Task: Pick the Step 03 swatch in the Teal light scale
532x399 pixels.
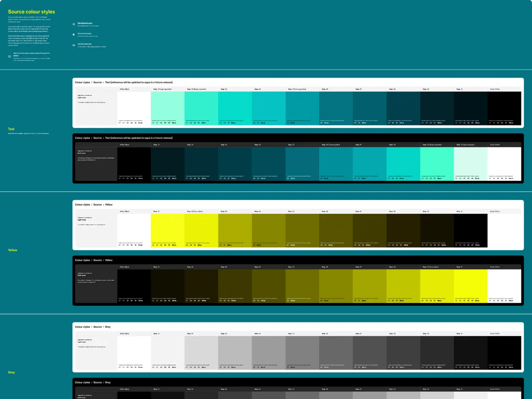Action: click(235, 108)
